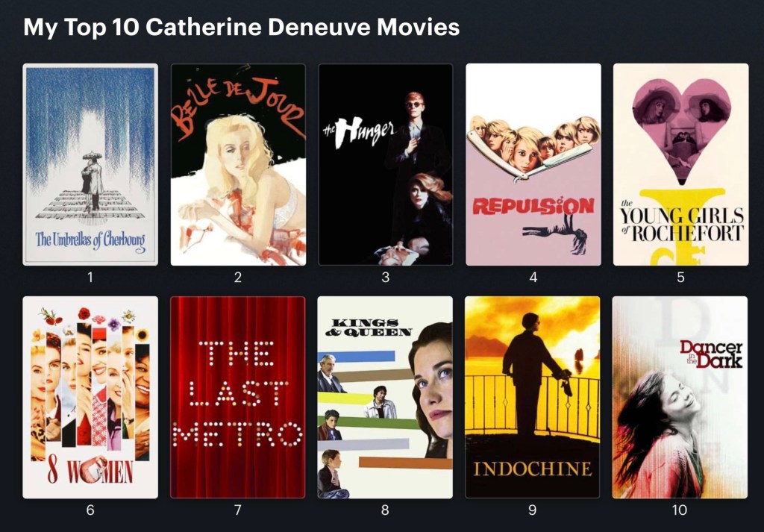764x532 pixels.
Task: Click the Kings & Queen poster
Action: click(x=385, y=398)
